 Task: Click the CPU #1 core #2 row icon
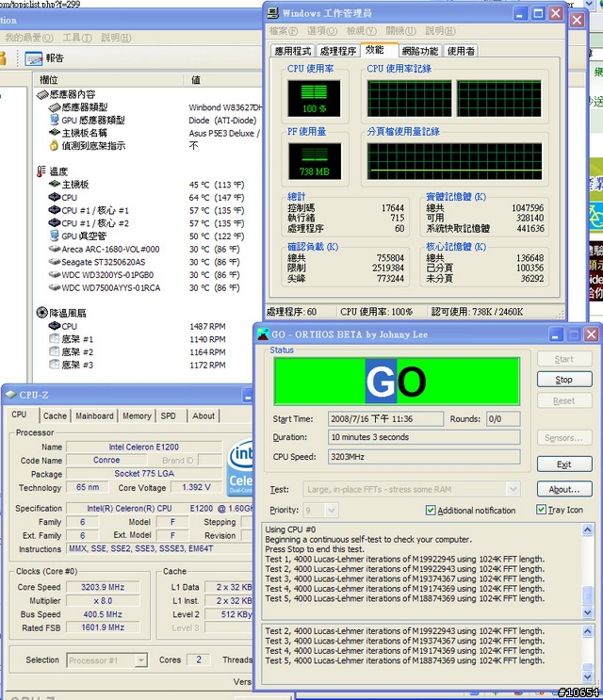55,222
